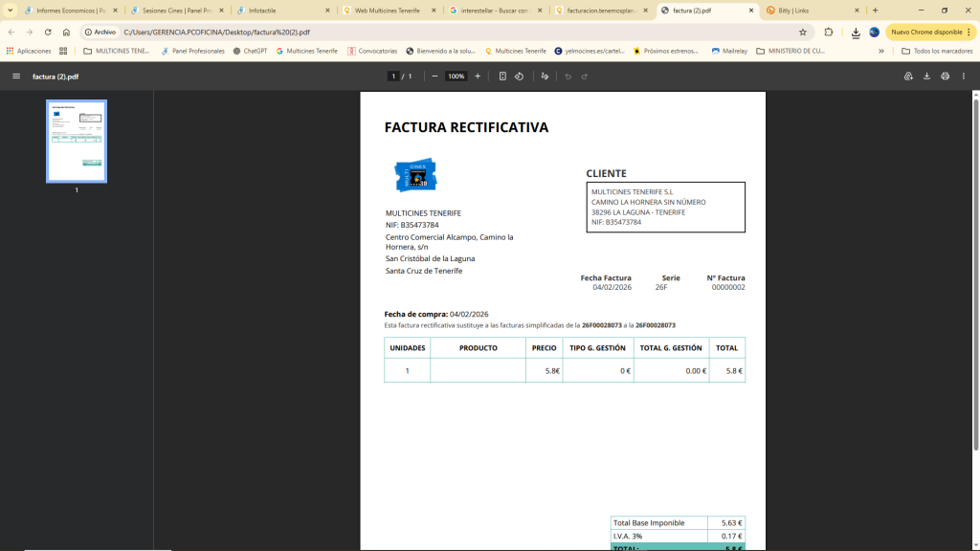Click the vertical scrollbar of the PDF viewer
This screenshot has height=551, width=980.
coord(975,268)
